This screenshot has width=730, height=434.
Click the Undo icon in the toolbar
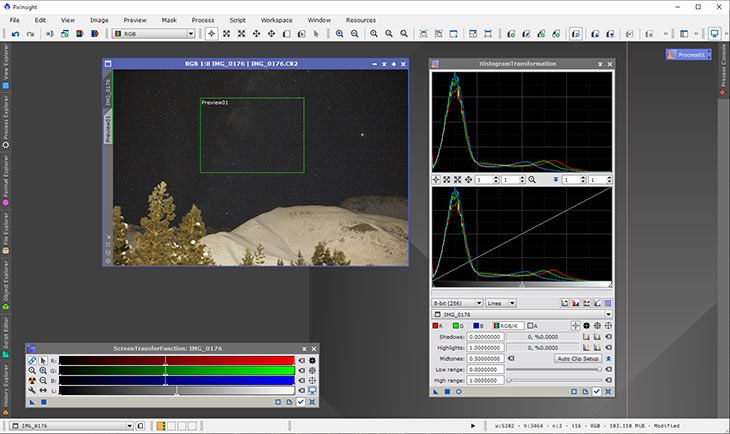(x=13, y=33)
